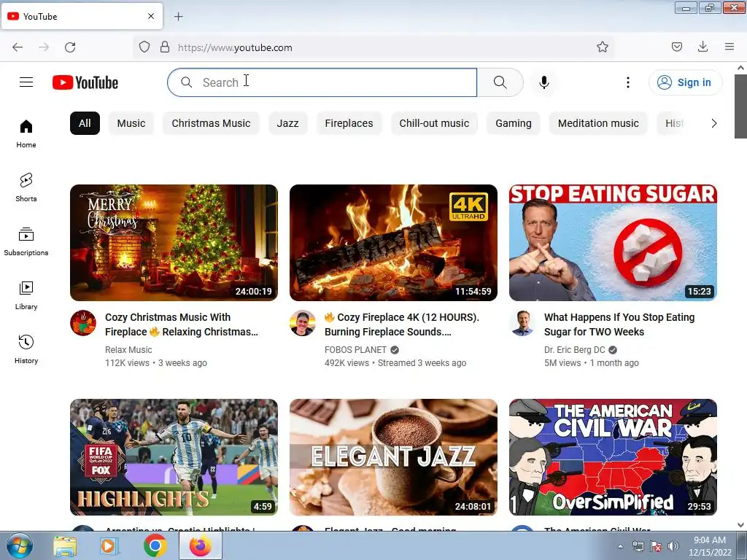Open the YouTube guide hamburger menu
The image size is (747, 560).
[x=26, y=82]
